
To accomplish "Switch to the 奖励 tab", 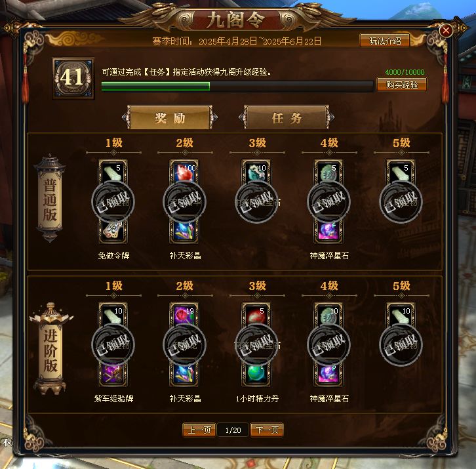I will 170,117.
